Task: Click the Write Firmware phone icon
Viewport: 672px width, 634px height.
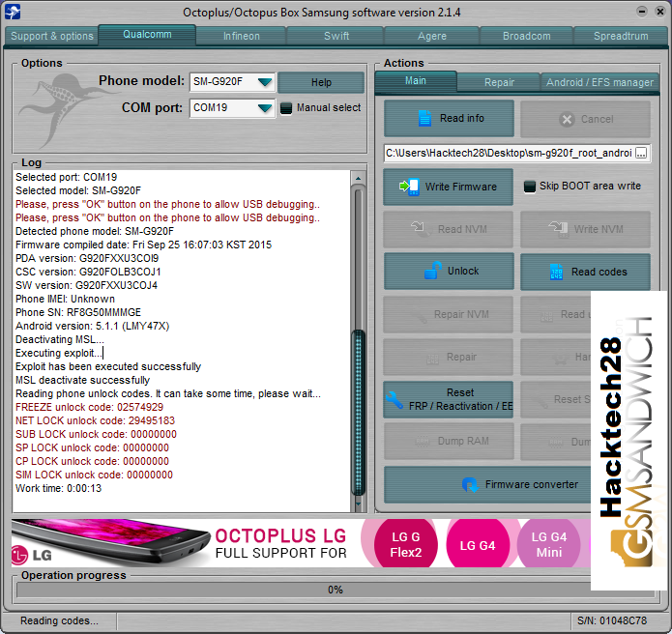Action: coord(409,187)
